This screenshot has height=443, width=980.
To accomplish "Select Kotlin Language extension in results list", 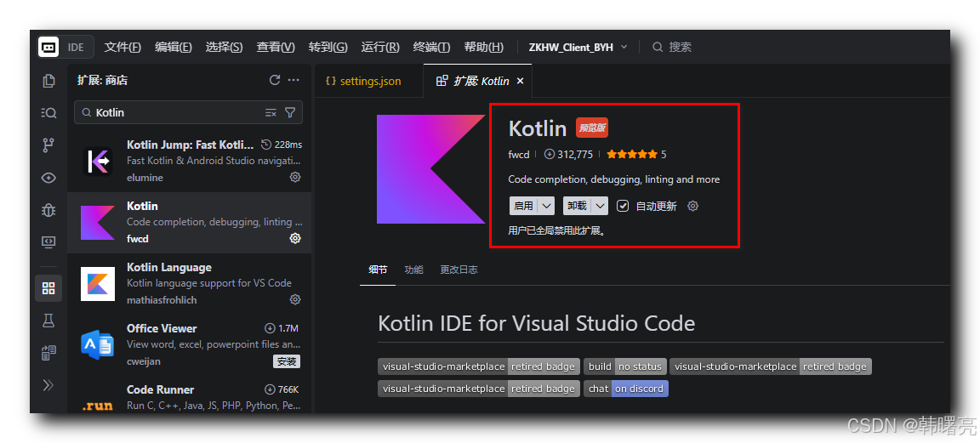I will click(190, 284).
